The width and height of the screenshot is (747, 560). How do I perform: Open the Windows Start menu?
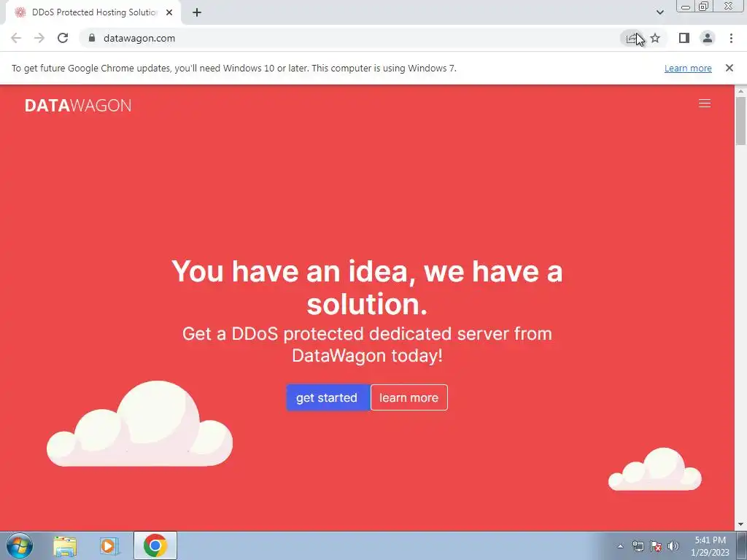20,545
